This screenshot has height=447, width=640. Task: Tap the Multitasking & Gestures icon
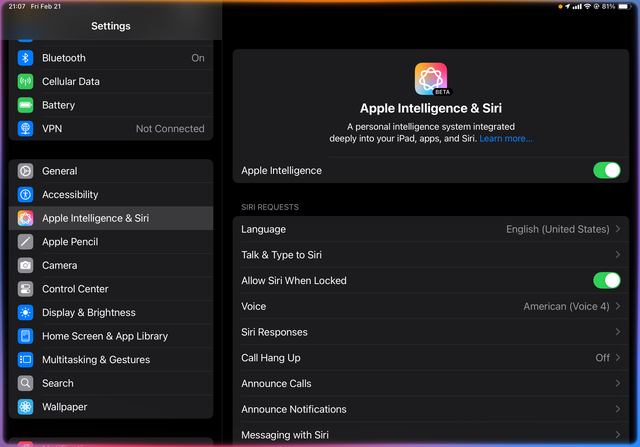[25, 360]
